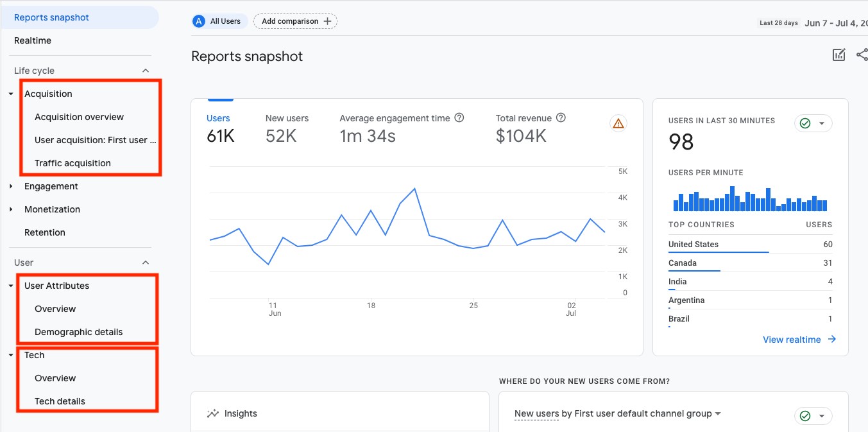Image resolution: width=868 pixels, height=432 pixels.
Task: Collapse the Acquisition tree item
Action: (x=11, y=93)
